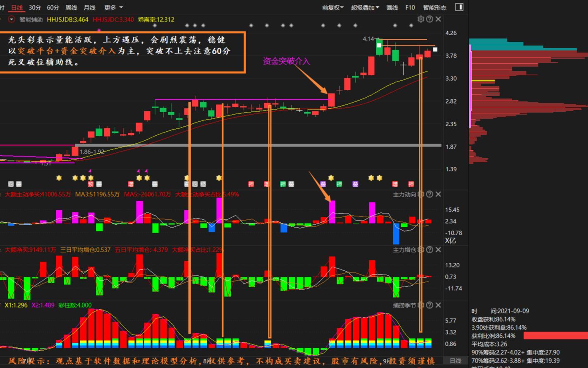The height and width of the screenshot is (368, 588).
Task: Click the 4.26 price axis label
Action: [x=451, y=33]
